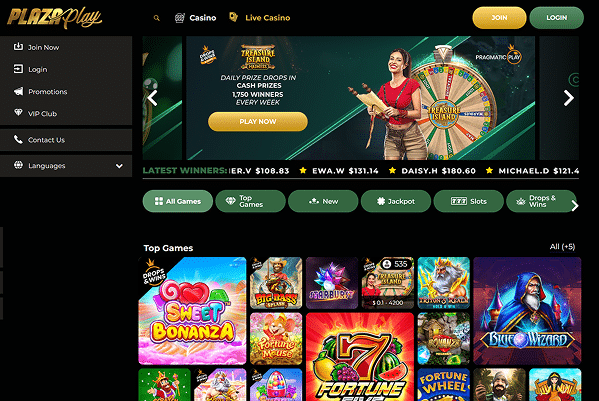The image size is (599, 401).
Task: Select the All Games category tab
Action: click(178, 201)
